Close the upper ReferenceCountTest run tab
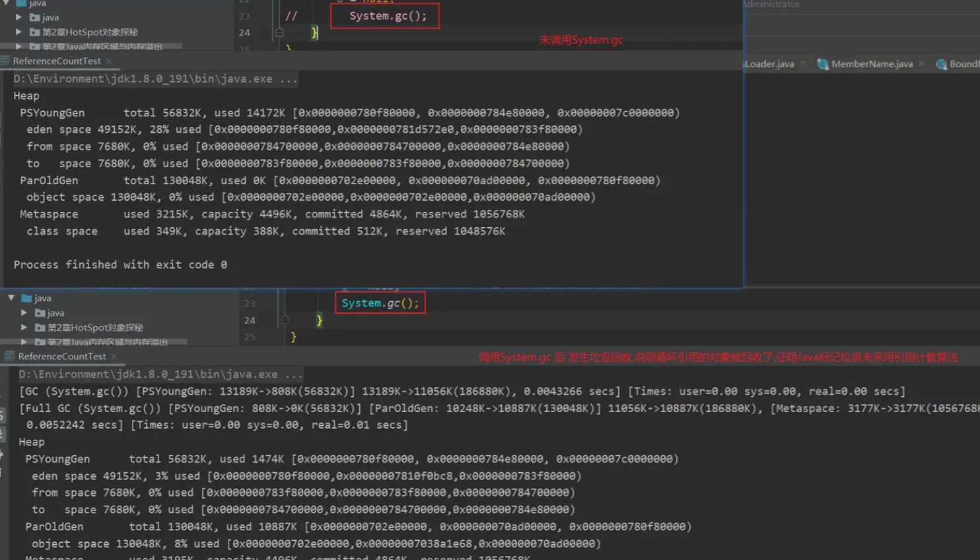980x560 pixels. coord(109,61)
